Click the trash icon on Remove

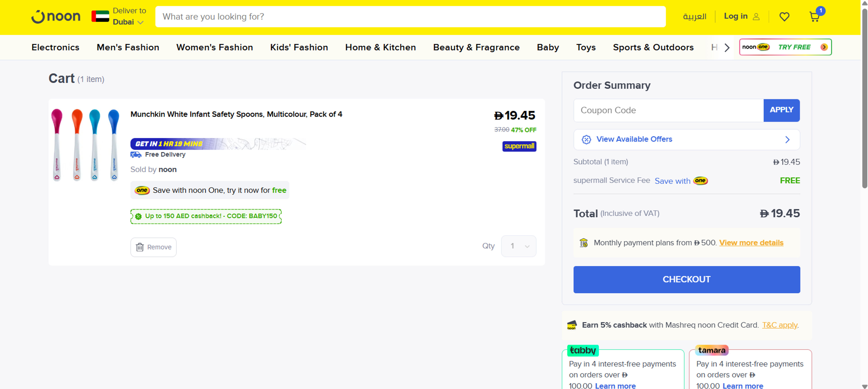click(139, 247)
